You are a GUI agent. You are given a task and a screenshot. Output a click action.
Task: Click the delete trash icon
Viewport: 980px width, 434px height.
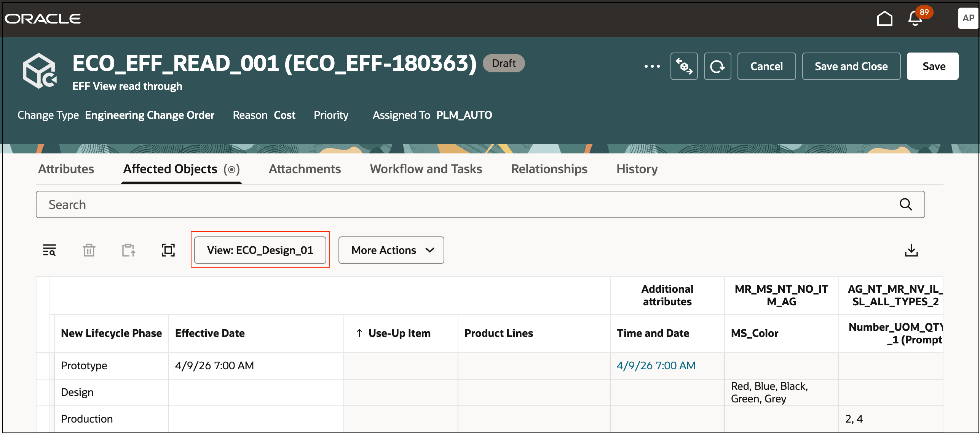click(89, 250)
